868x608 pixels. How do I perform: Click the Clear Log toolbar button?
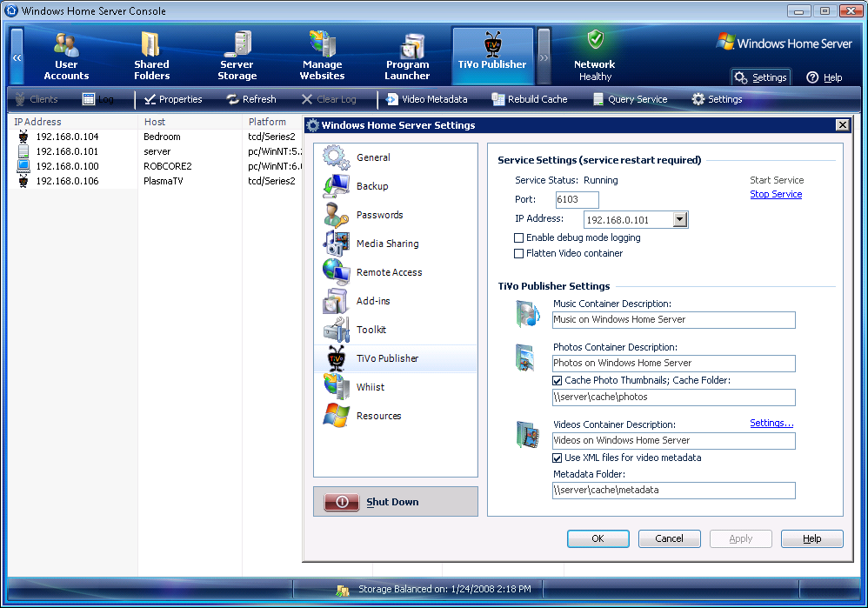(329, 99)
